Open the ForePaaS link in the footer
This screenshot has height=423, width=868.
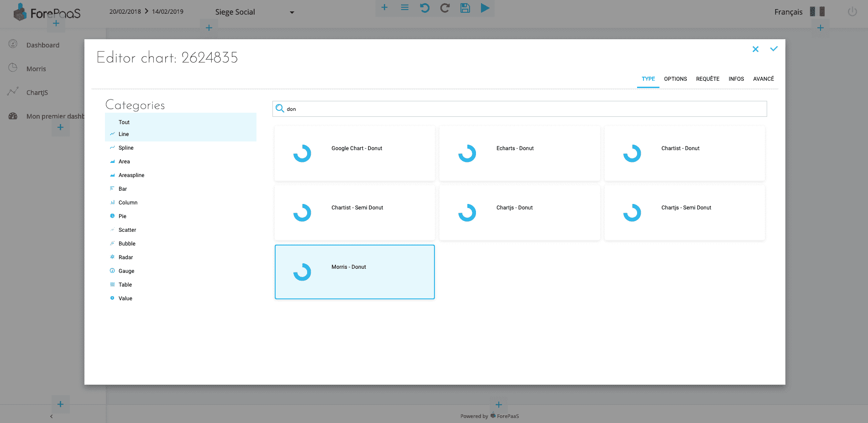pyautogui.click(x=505, y=416)
